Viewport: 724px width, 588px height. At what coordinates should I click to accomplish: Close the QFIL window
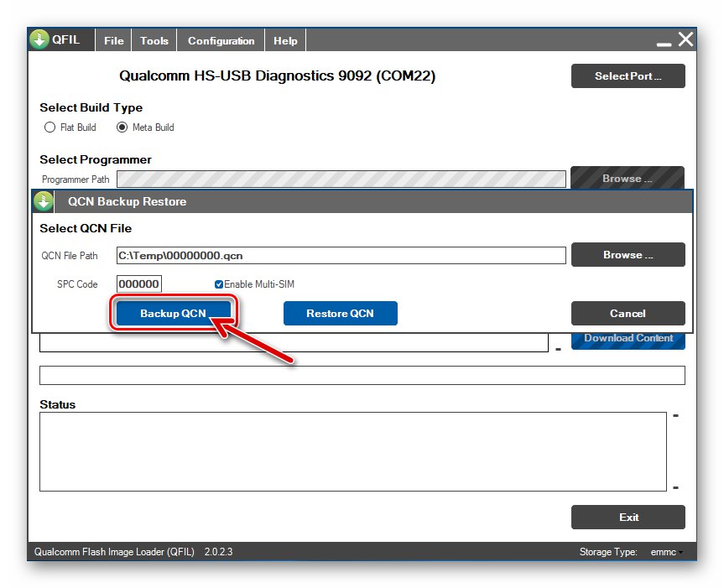tap(685, 39)
